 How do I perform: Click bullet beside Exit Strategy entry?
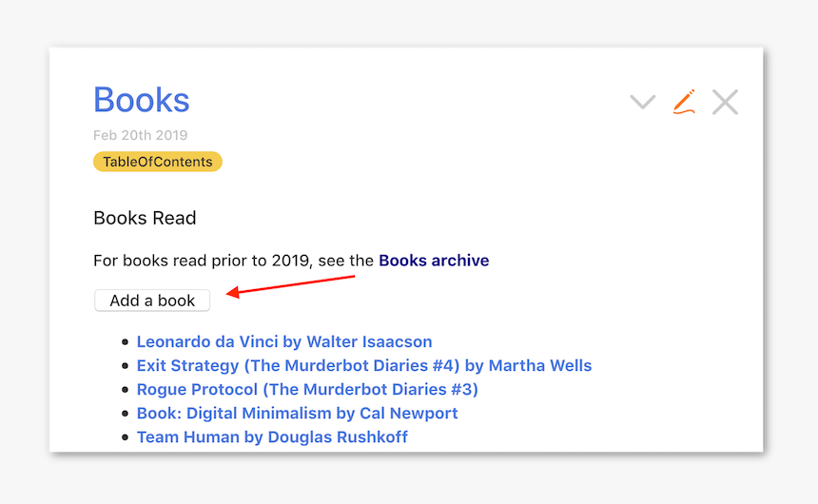point(124,366)
